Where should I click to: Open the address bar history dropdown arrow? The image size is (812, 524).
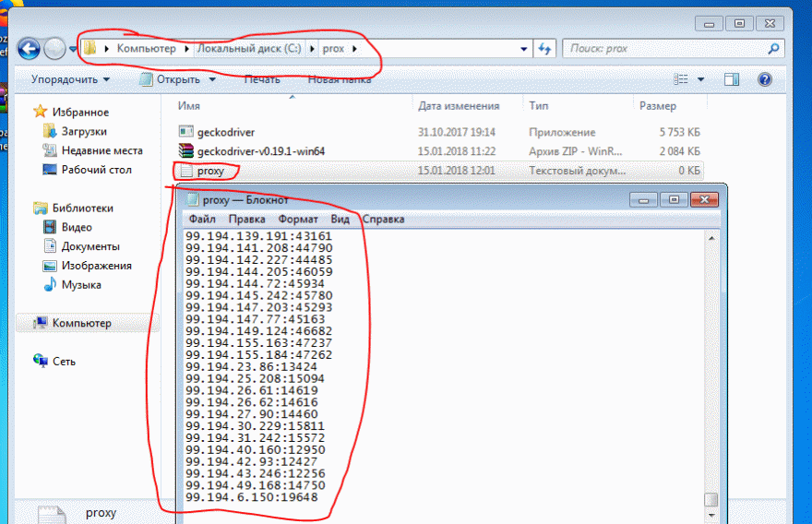point(523,49)
